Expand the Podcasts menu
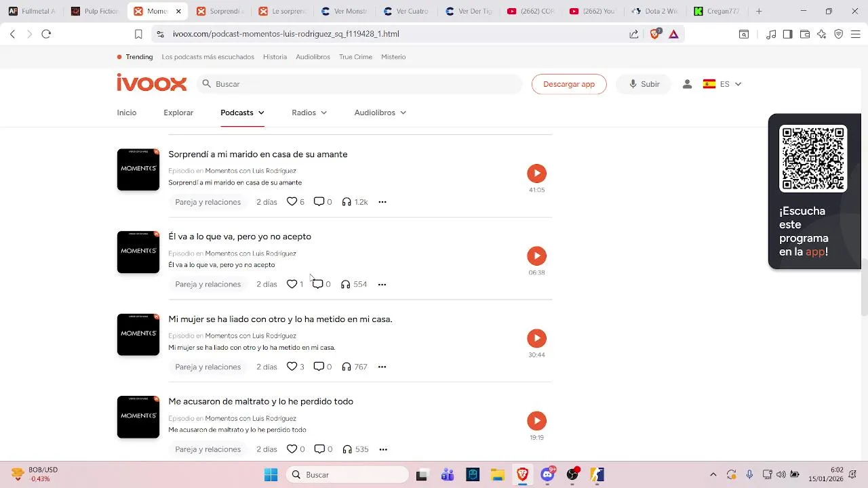The width and height of the screenshot is (868, 488). (x=242, y=113)
